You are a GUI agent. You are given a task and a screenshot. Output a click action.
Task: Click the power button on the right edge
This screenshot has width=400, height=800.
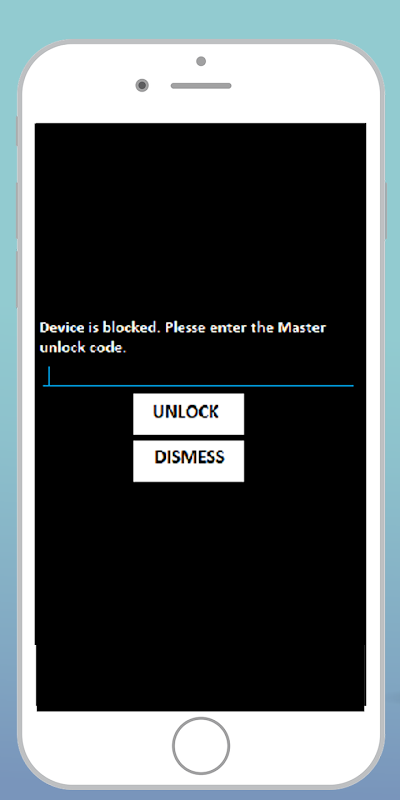coord(385,210)
